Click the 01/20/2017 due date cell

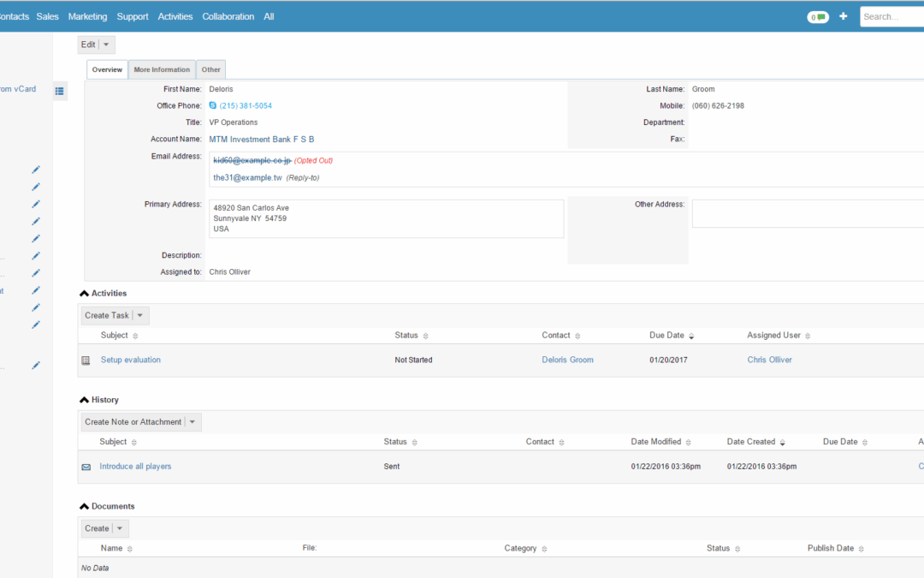tap(668, 360)
